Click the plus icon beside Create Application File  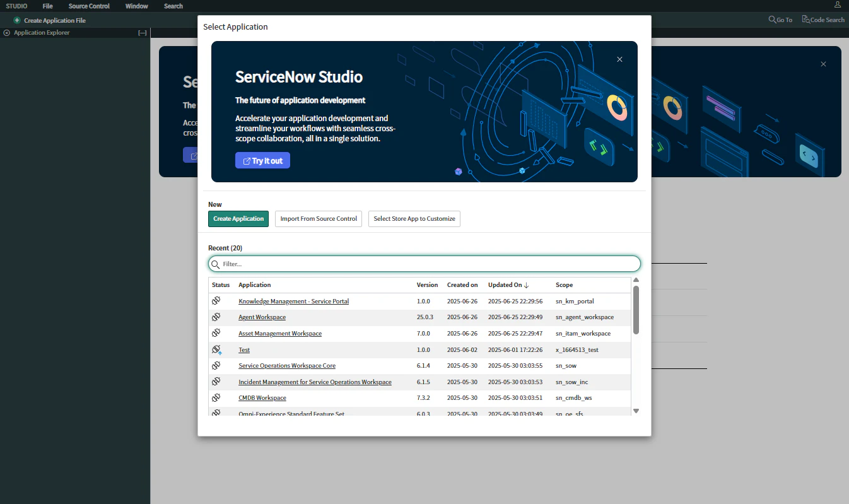[x=17, y=20]
